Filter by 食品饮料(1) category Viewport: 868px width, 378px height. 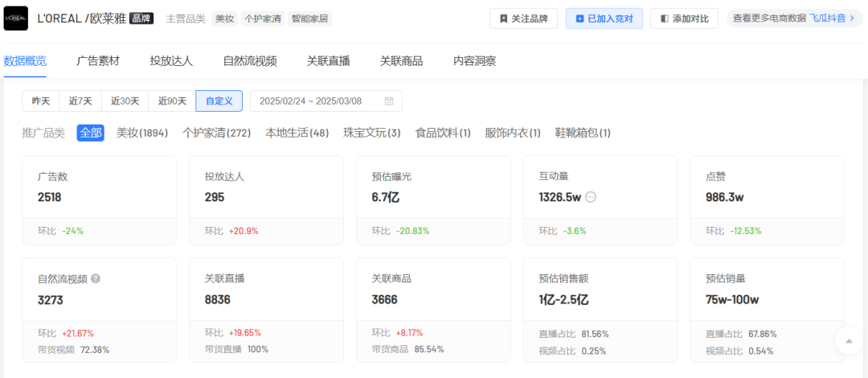click(443, 133)
